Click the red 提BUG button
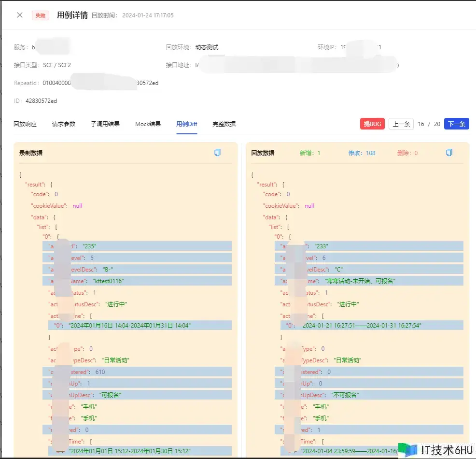The image size is (476, 459). tap(372, 124)
